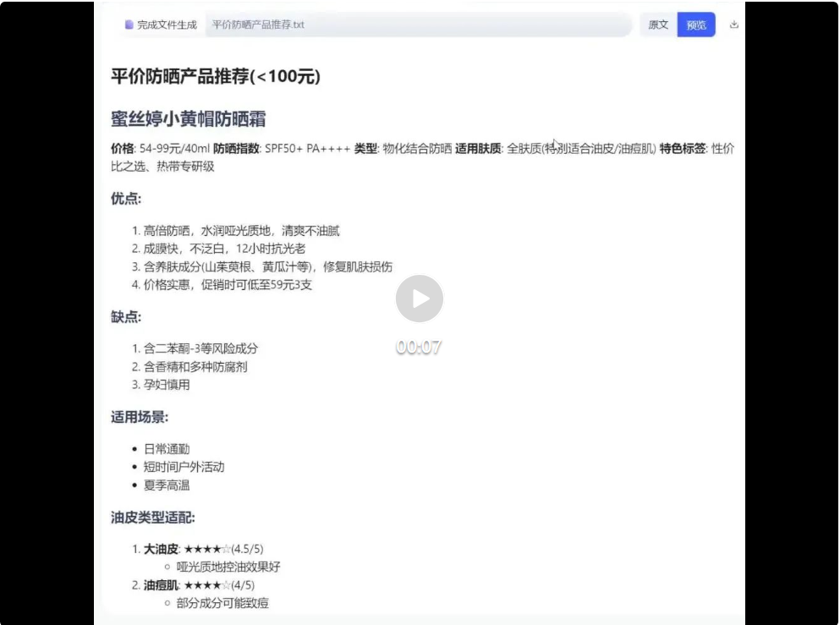Click the heading 蜜丝婷小黄帽防晒霜
Viewport: 840px width, 625px height.
(x=188, y=118)
